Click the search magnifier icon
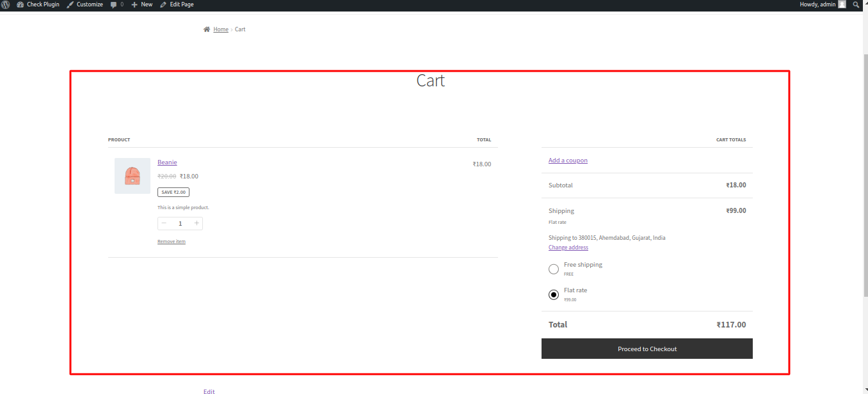868x394 pixels. [x=856, y=4]
